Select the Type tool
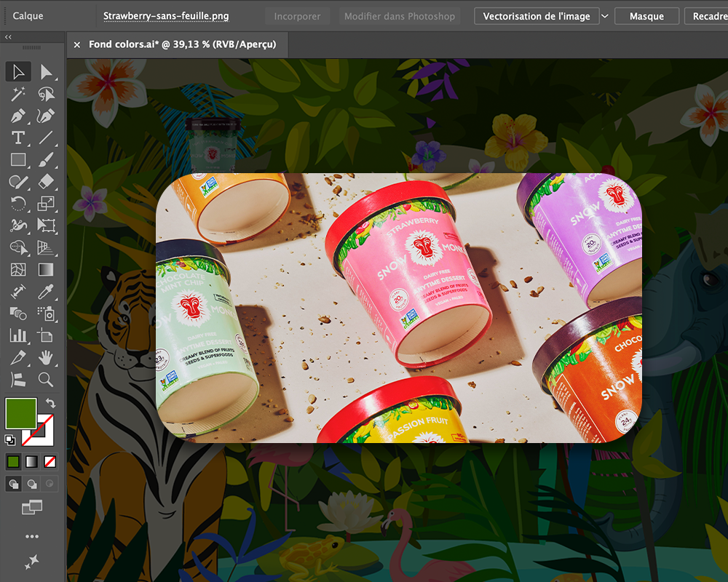Screen dimensions: 728x582 coord(18,137)
